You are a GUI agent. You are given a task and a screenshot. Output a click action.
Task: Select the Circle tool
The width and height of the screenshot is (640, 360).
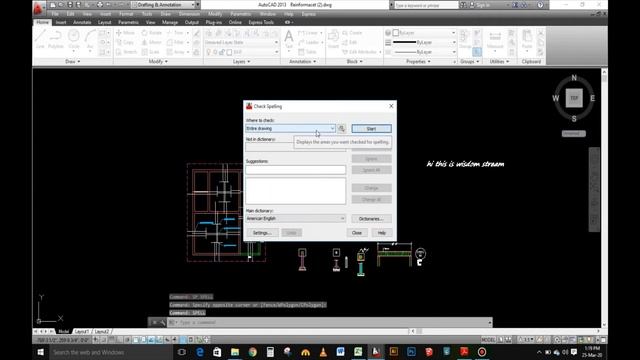click(74, 39)
